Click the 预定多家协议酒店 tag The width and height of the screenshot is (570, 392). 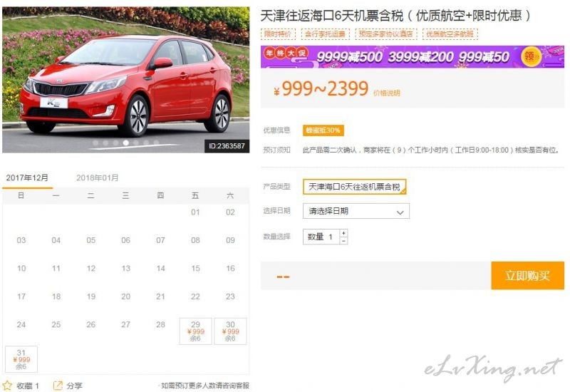(x=386, y=34)
